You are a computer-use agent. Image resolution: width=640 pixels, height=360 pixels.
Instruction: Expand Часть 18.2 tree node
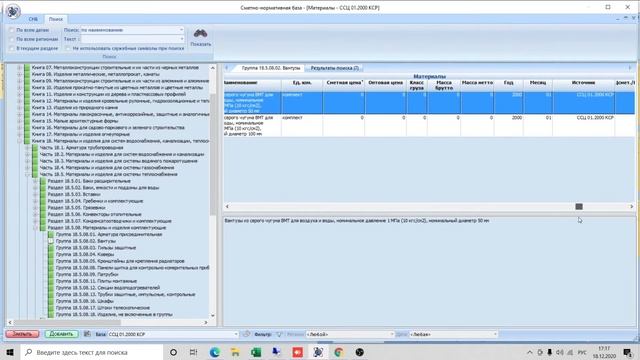(x=27, y=154)
